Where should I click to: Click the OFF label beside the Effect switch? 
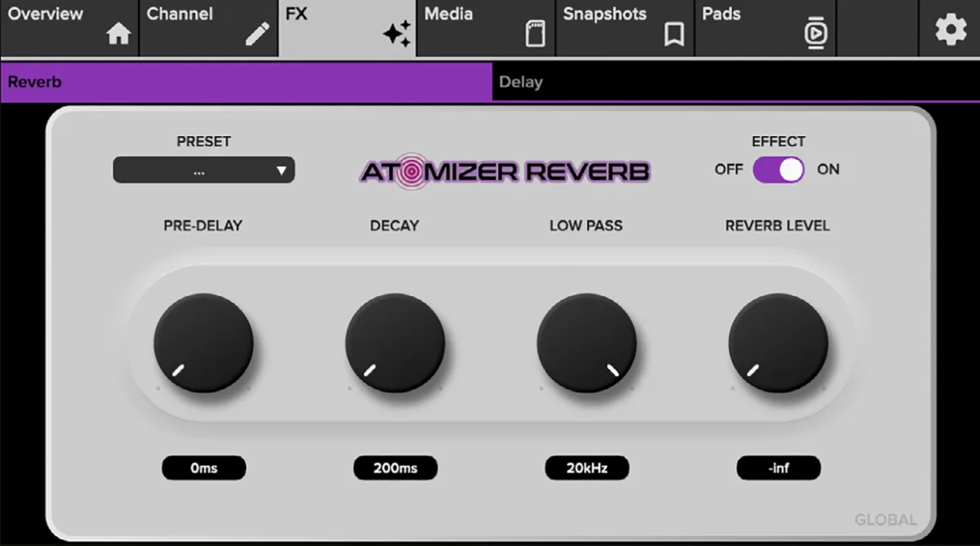point(728,170)
